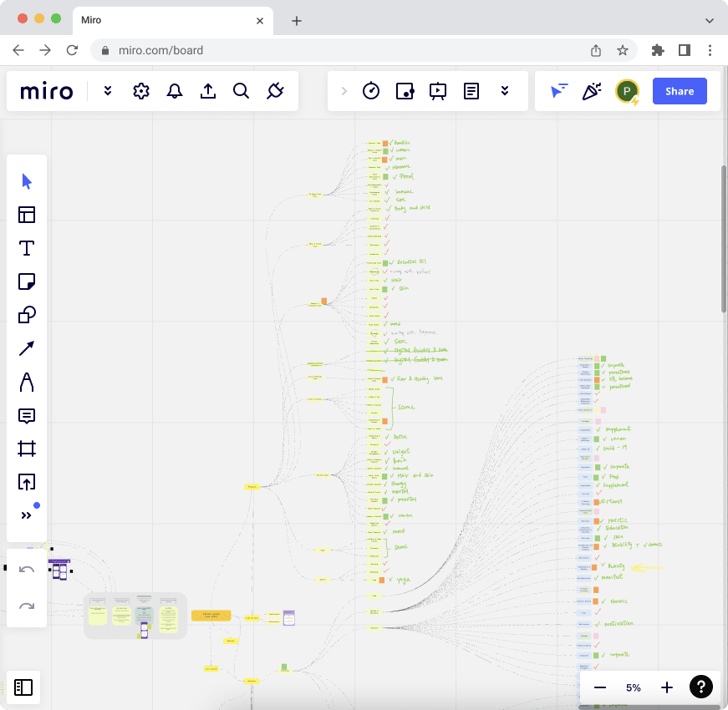Screen dimensions: 728x710
Task: Send reactions with the party popper icon
Action: click(x=592, y=91)
